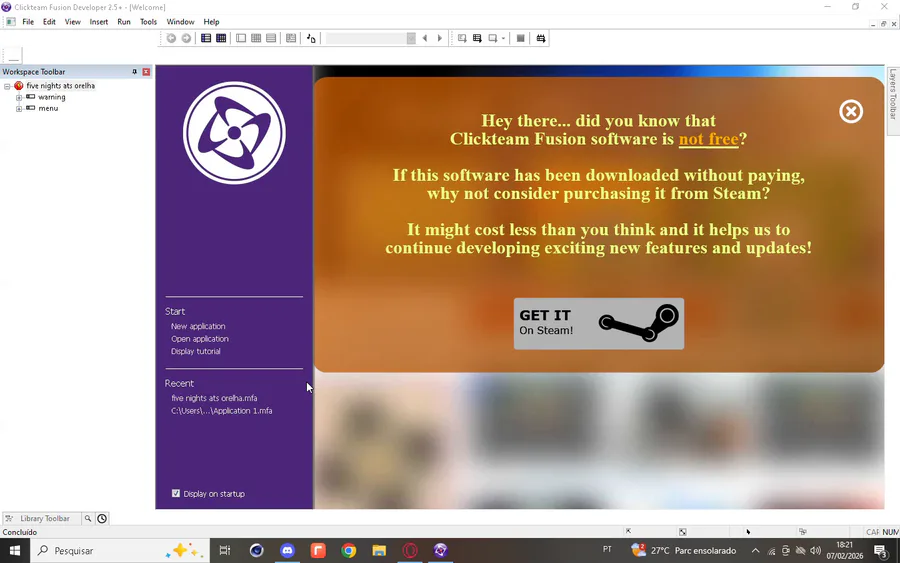Click the run frame icon before dropdown arrow
The height and width of the screenshot is (563, 900).
point(492,38)
